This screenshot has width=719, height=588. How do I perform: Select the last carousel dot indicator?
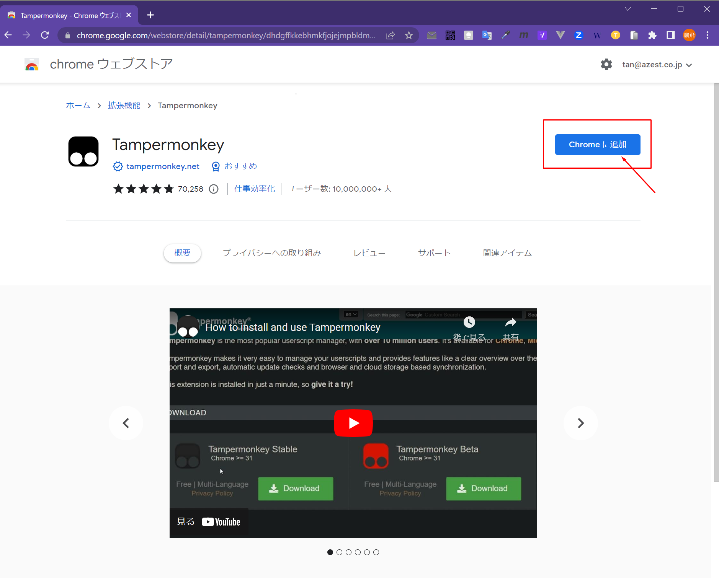pos(376,552)
